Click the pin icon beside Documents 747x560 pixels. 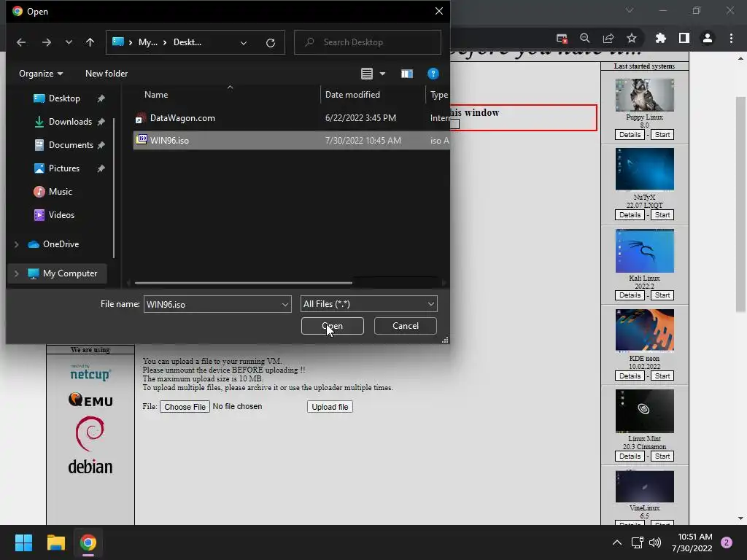click(101, 145)
